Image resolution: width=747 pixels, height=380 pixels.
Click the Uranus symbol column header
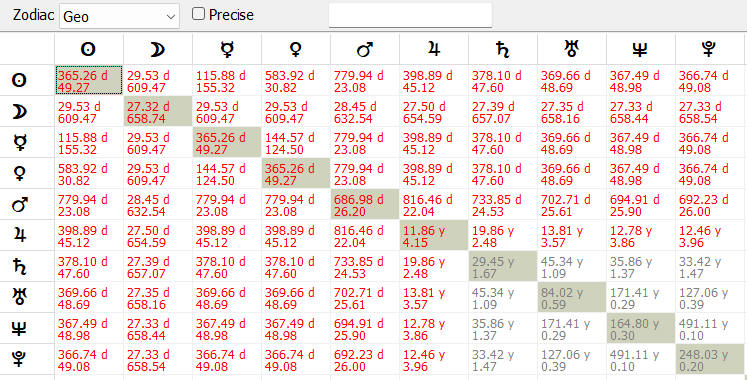point(572,49)
